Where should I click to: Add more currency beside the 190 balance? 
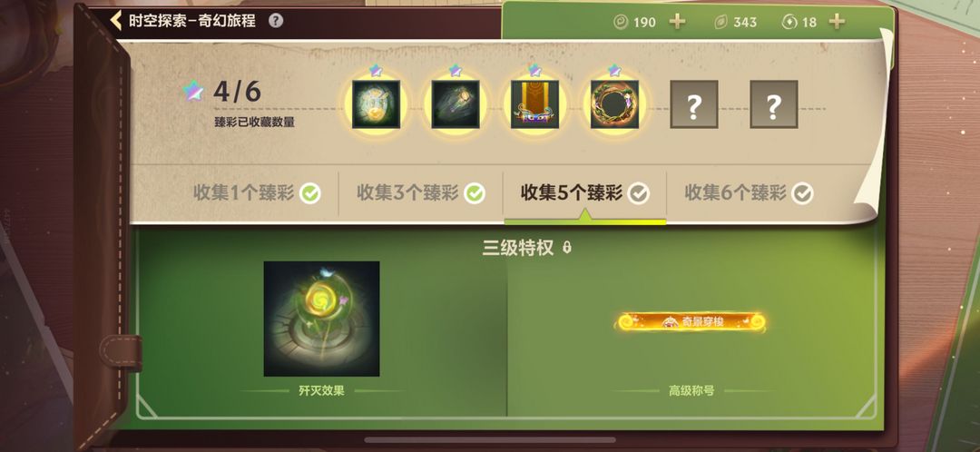[677, 22]
